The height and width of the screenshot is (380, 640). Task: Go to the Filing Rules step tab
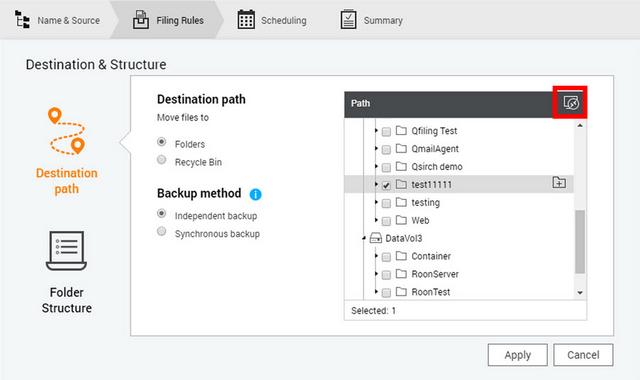click(x=167, y=20)
